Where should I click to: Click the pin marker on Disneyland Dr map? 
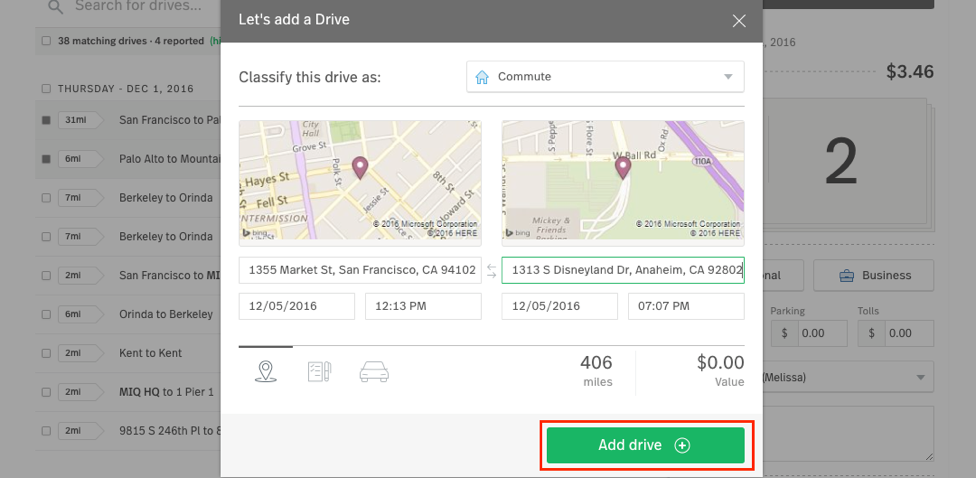623,167
